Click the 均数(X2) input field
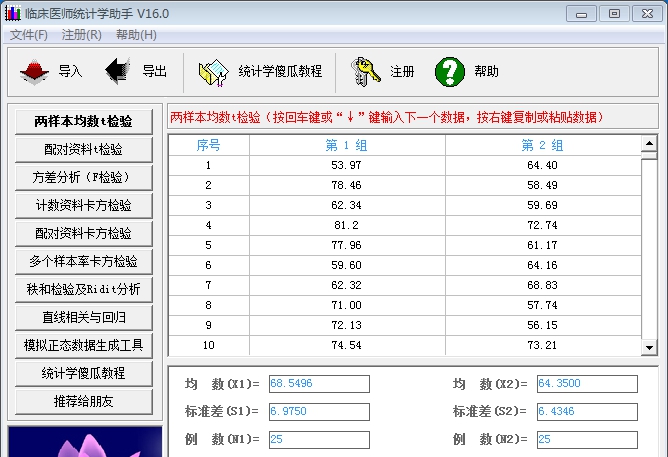Image resolution: width=668 pixels, height=457 pixels. pyautogui.click(x=587, y=384)
